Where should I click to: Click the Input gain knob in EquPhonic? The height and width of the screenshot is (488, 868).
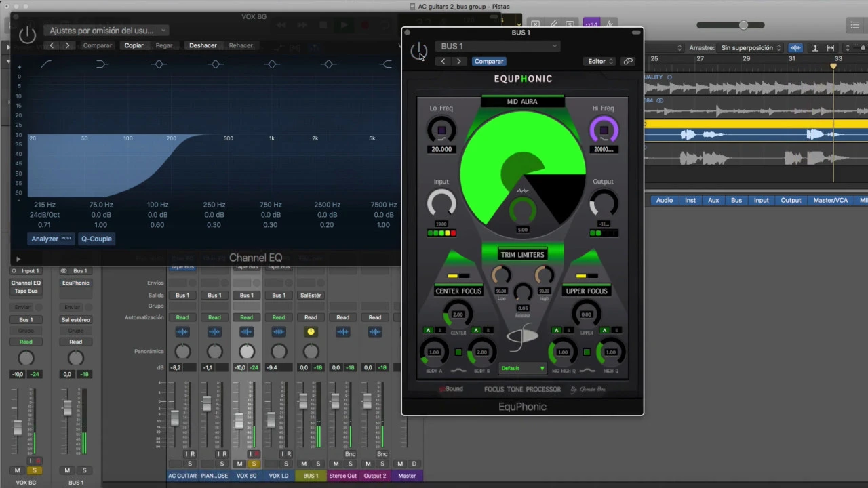pyautogui.click(x=441, y=203)
